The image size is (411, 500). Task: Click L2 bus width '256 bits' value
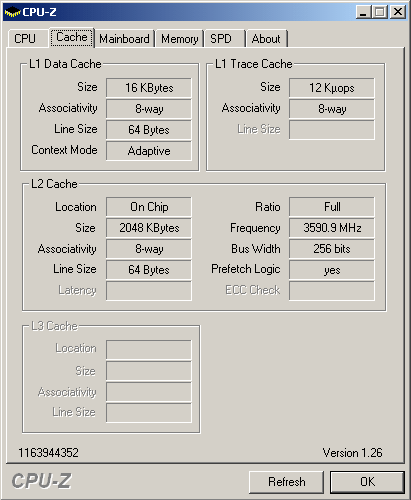[332, 249]
